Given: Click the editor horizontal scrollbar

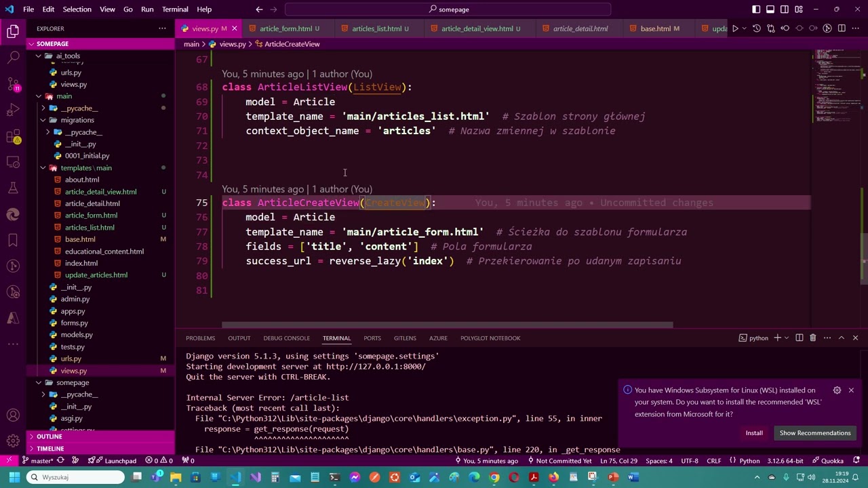Looking at the screenshot, I should [x=448, y=325].
